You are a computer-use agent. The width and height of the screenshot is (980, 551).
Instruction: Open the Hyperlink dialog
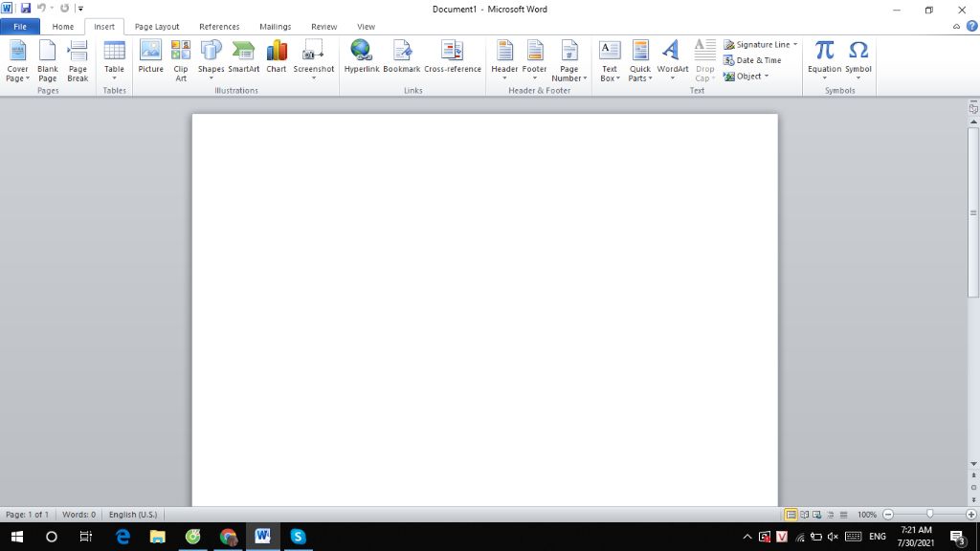[362, 57]
